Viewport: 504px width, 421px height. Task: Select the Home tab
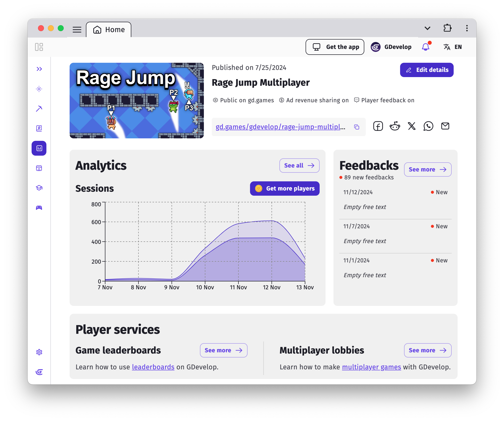pos(109,30)
